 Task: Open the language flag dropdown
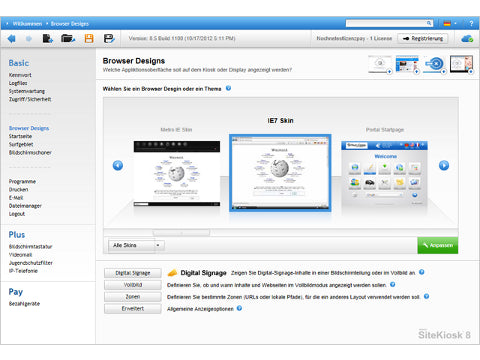(450, 24)
